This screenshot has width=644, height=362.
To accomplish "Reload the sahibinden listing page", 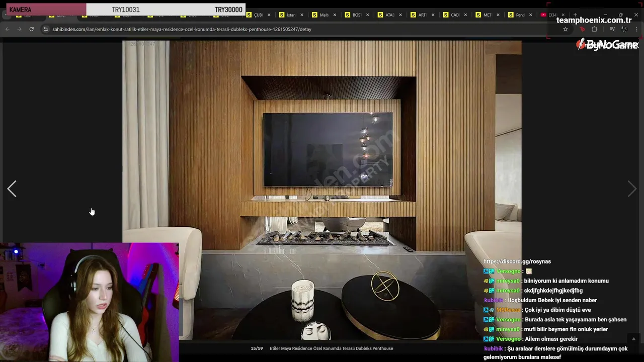I will coord(31,29).
